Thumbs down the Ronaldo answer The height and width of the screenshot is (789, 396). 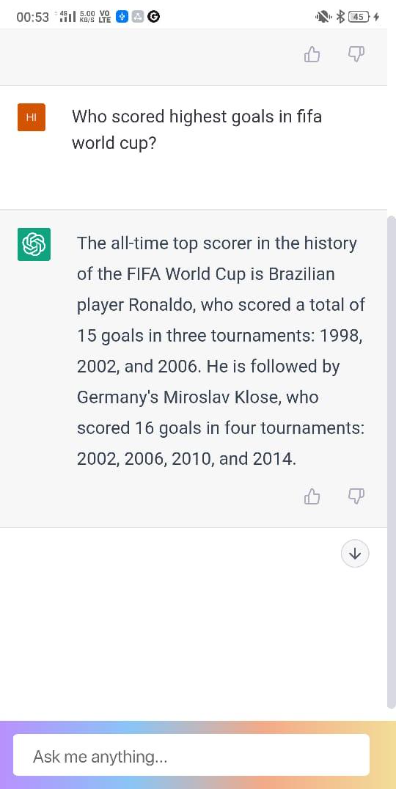coord(356,496)
